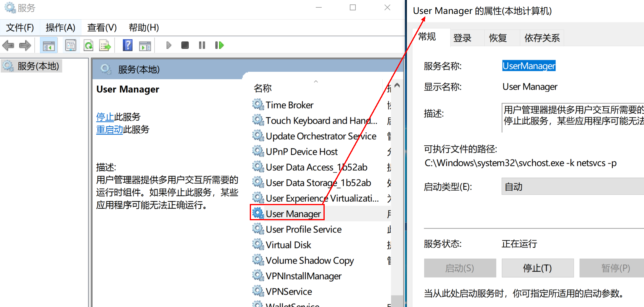Screen dimensions: 644x307
Task: Select 服务(本地) in the left tree pane
Action: coord(38,66)
